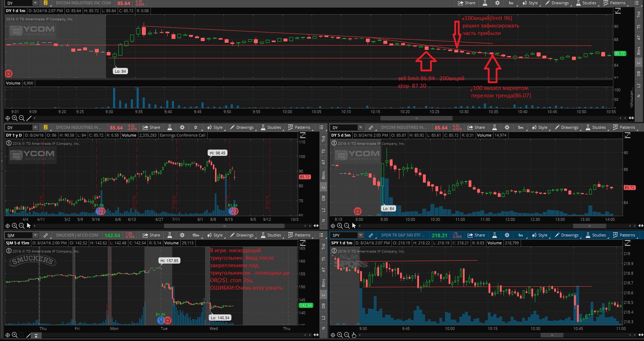
Task: Click horizontal scrollbar thumb under top DY chart
Action: [416, 118]
